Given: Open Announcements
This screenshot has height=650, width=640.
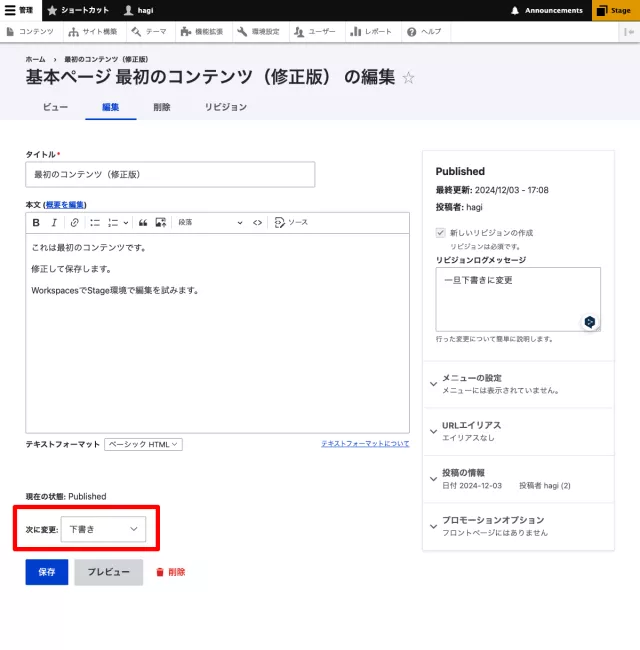Looking at the screenshot, I should pyautogui.click(x=547, y=10).
